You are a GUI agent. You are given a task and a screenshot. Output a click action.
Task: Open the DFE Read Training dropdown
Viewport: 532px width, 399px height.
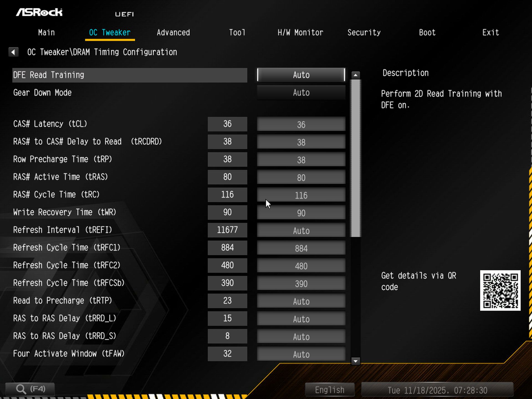(301, 75)
